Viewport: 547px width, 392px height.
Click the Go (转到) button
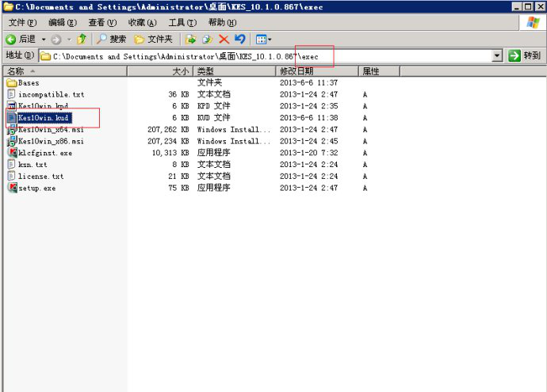[x=525, y=55]
